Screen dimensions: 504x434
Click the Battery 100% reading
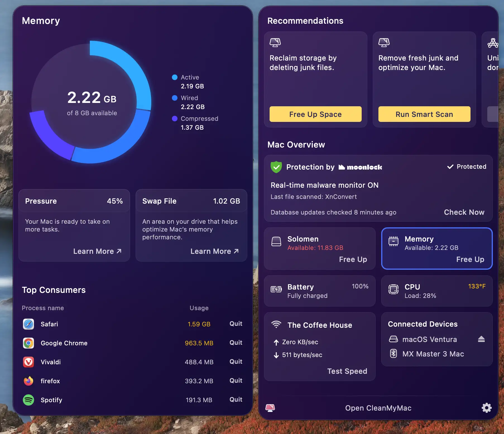[360, 286]
